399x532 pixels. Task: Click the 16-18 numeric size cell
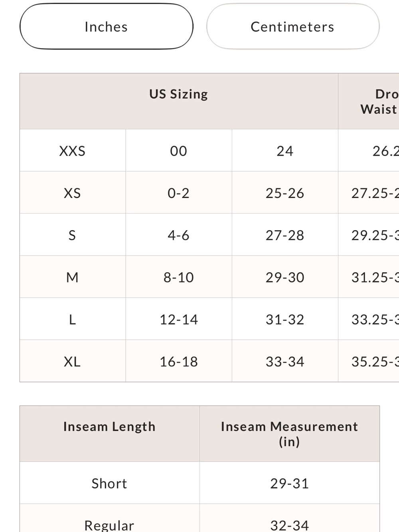coord(179,361)
